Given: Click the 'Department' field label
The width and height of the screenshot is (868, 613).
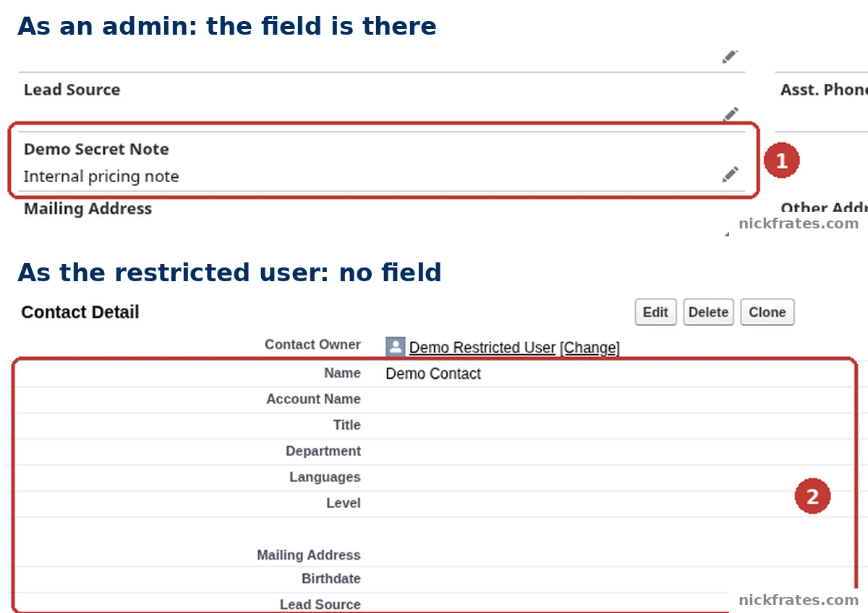Looking at the screenshot, I should point(323,451).
